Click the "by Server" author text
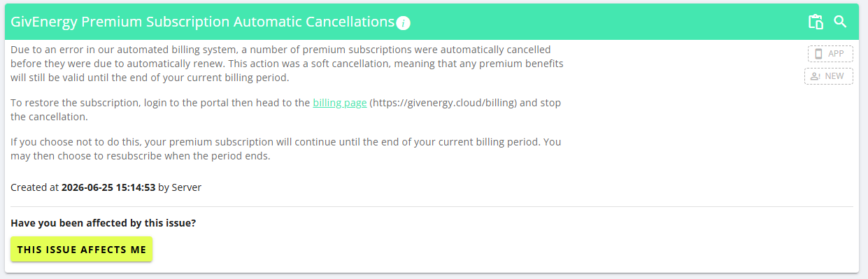Screen dimensions: 868x279 tap(180, 187)
